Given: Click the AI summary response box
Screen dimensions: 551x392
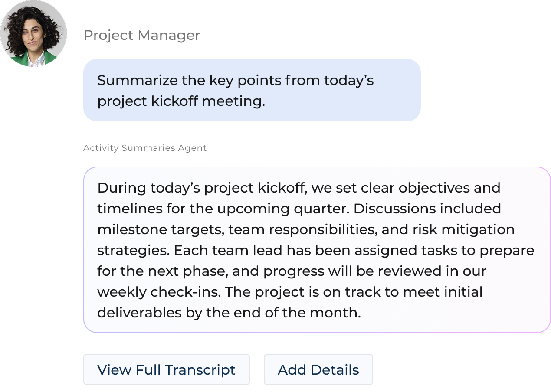Looking at the screenshot, I should pyautogui.click(x=317, y=250).
